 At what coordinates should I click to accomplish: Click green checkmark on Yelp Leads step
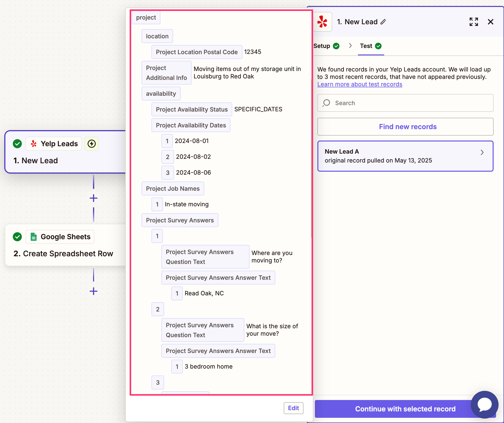[x=17, y=144]
